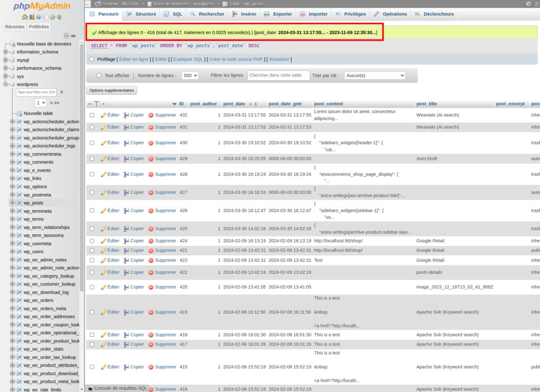Open the MySQL documentation page icon
Image resolution: width=540 pixels, height=392 pixels.
[45, 17]
